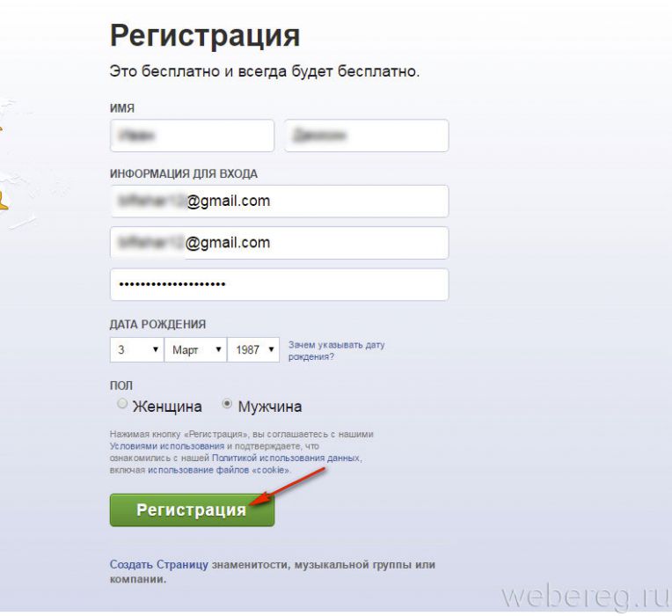Click the first name input field

pyautogui.click(x=192, y=136)
